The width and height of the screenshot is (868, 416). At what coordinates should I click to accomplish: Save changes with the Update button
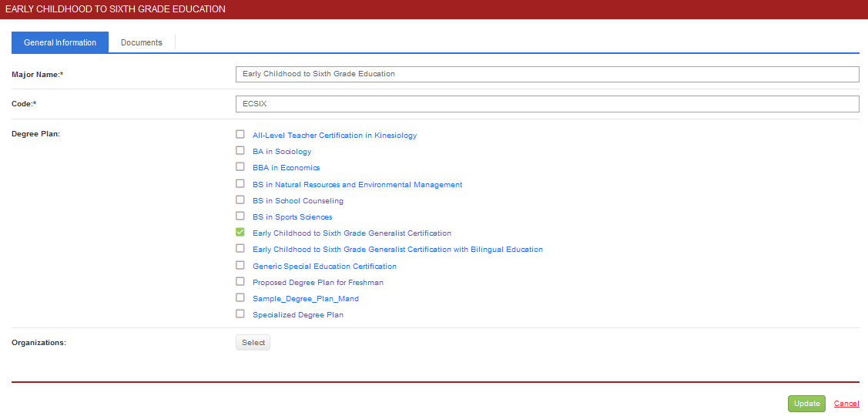[x=806, y=403]
